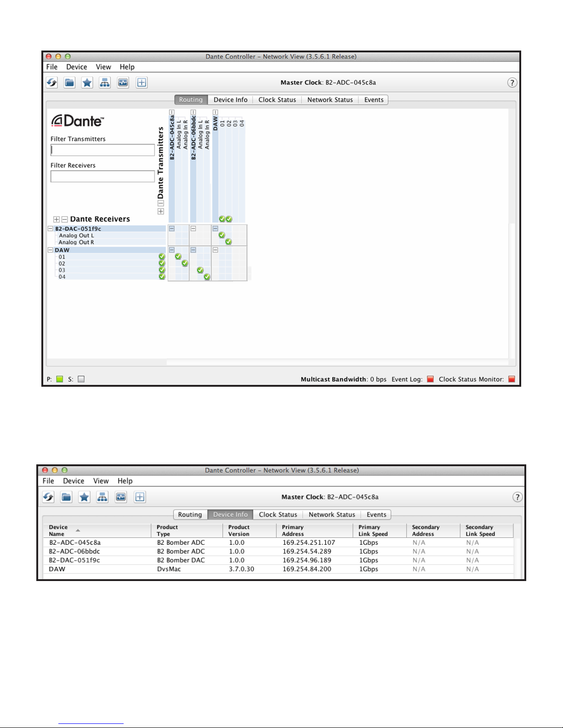The image size is (563, 728).
Task: Sort by Device Name column header
Action: tap(97, 530)
